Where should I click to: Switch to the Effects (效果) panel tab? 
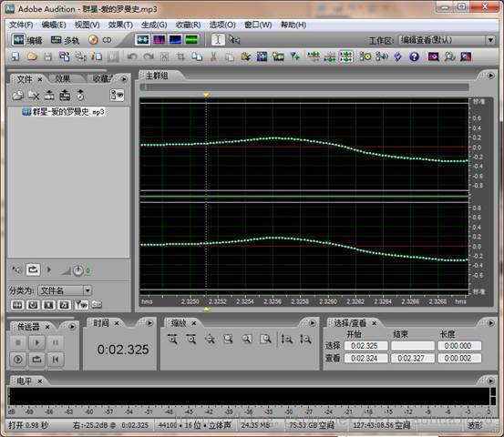(63, 78)
